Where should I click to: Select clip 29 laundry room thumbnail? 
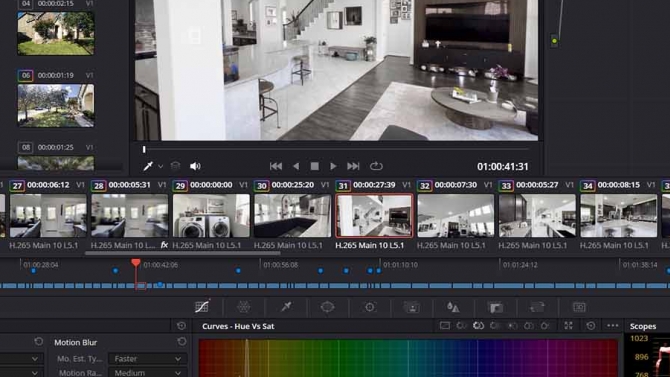click(211, 215)
